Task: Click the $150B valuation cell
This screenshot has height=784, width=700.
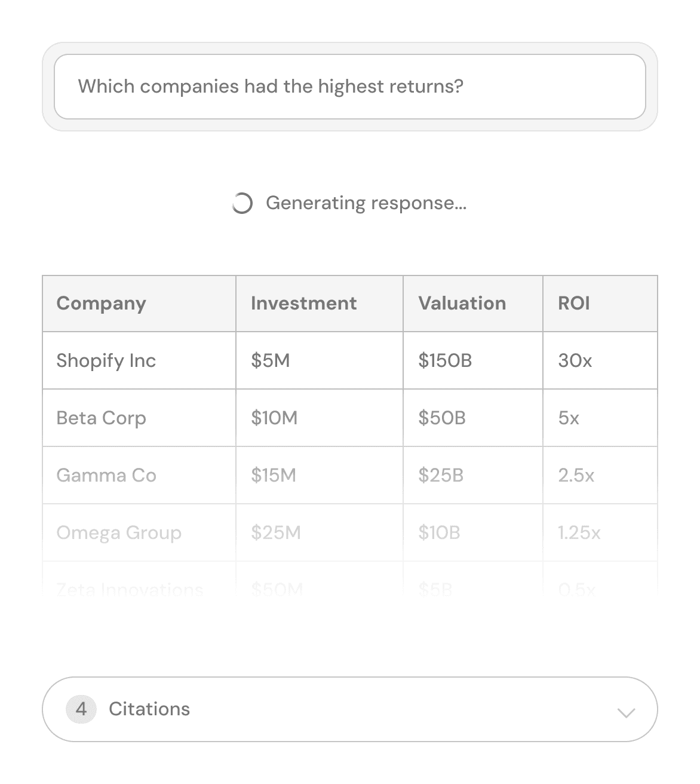Action: (x=473, y=361)
